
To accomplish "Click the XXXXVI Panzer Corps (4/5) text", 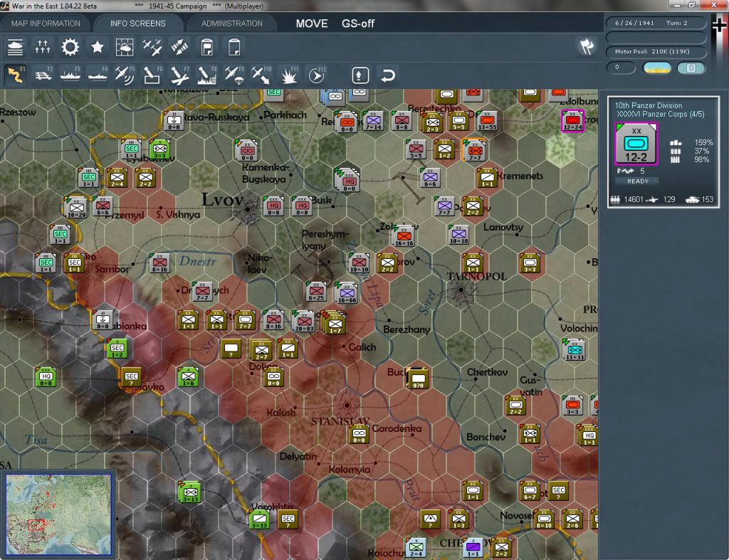I will [661, 114].
